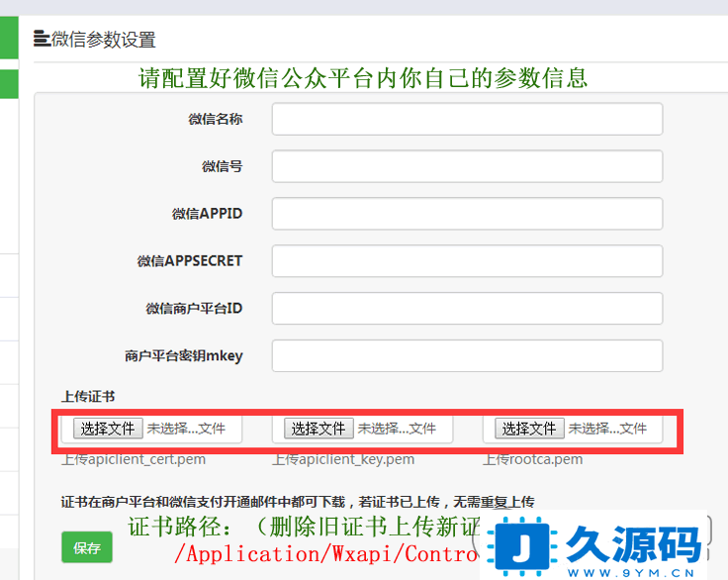Click the 微信APPSECRET text field
728x580 pixels.
pos(467,261)
